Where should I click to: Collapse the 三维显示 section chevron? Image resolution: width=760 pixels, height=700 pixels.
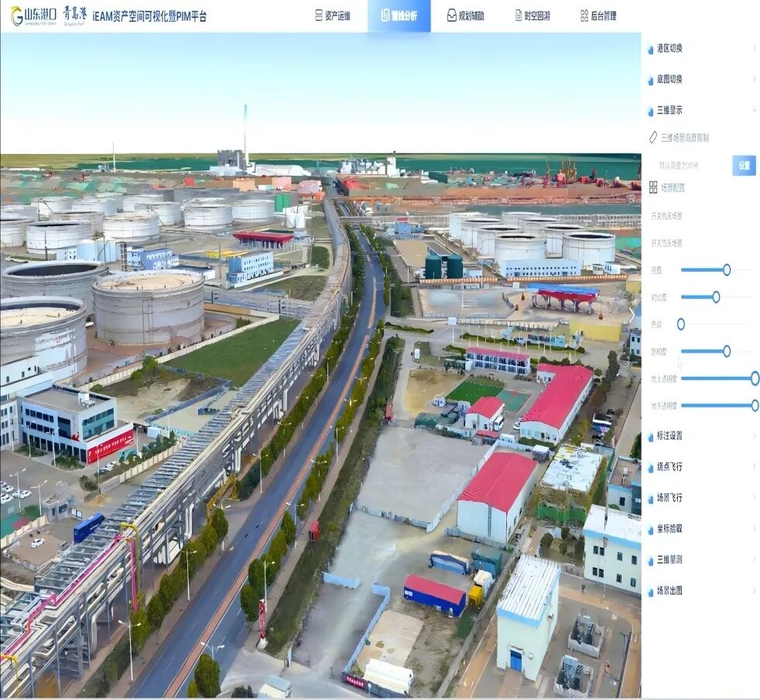pyautogui.click(x=754, y=110)
